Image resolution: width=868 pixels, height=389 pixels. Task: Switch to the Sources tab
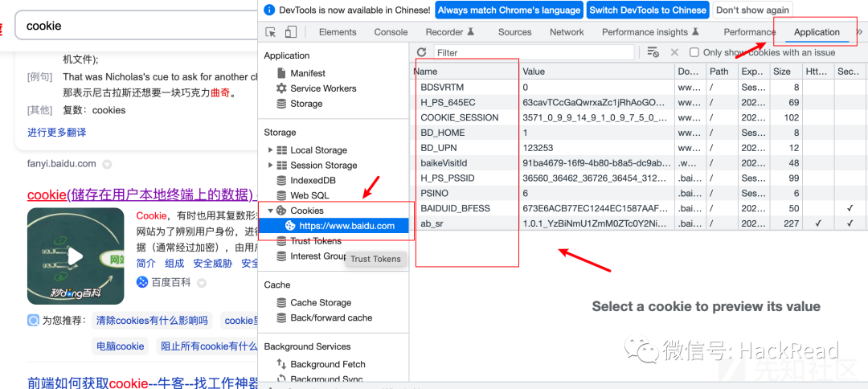click(x=515, y=32)
